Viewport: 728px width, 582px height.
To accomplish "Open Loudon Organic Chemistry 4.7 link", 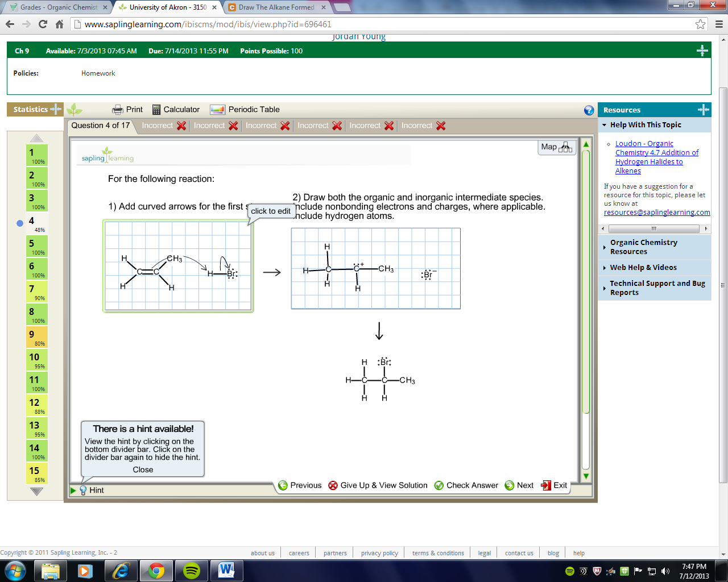I will (x=656, y=157).
